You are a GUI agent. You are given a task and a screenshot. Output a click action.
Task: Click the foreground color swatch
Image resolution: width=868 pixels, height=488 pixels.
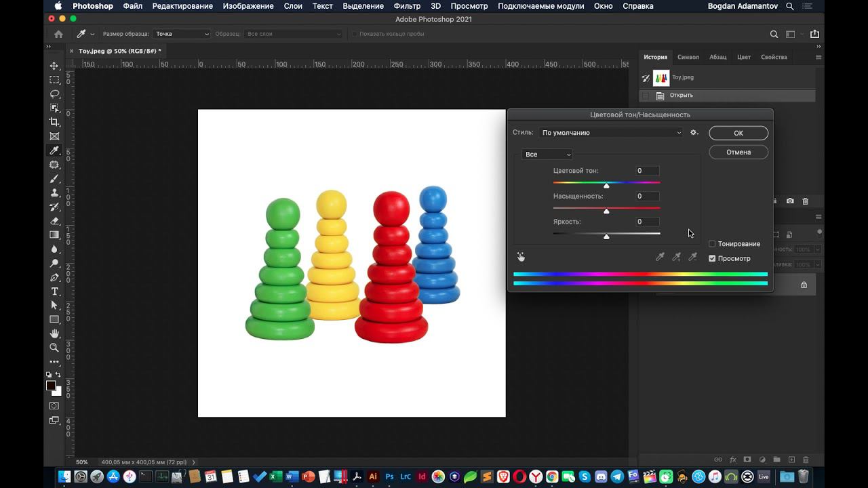coord(51,386)
